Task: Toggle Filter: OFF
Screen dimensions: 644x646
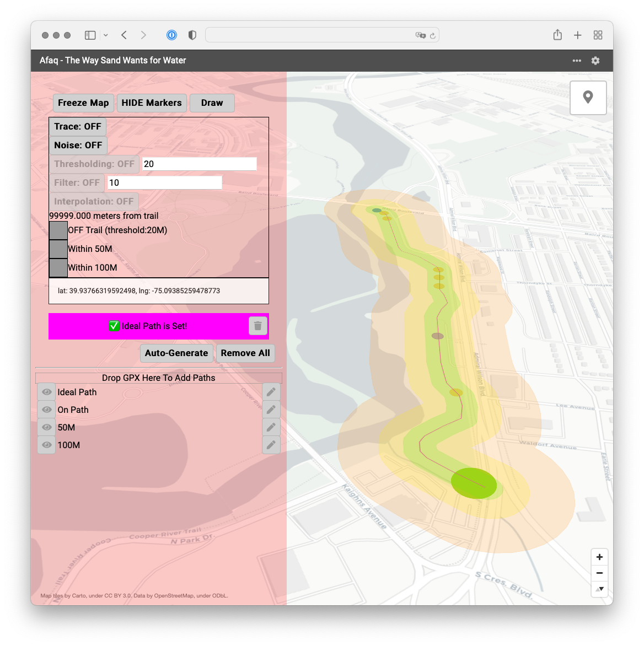Action: 77,183
